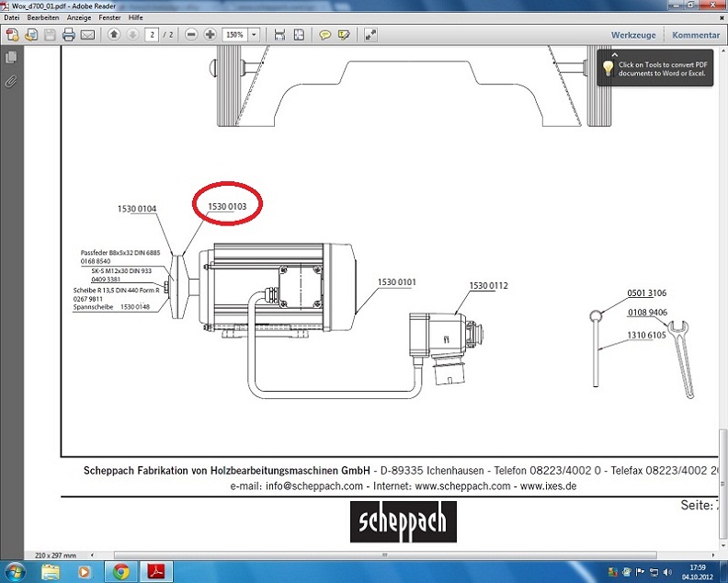
Task: Zoom in with plus button
Action: point(210,35)
